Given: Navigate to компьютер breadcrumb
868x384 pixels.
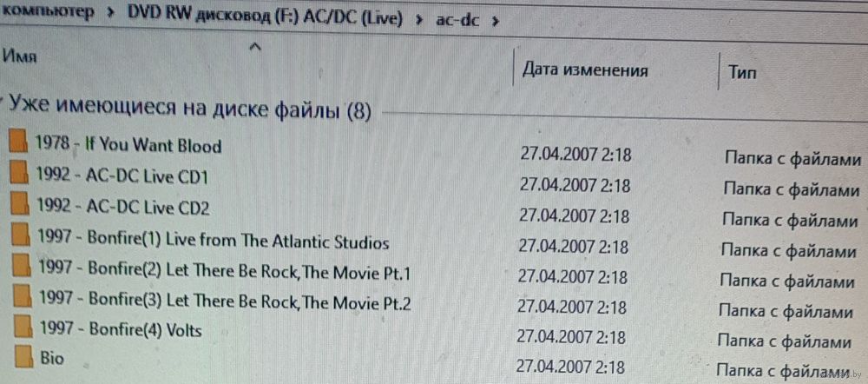Looking at the screenshot, I should tap(47, 12).
